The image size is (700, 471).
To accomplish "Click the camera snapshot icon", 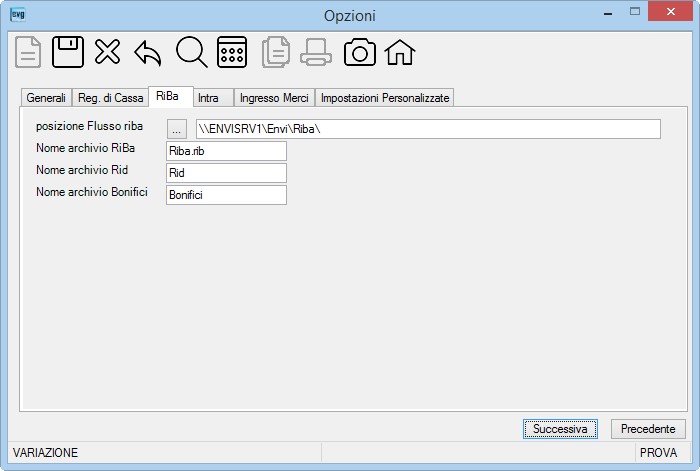I will pyautogui.click(x=360, y=52).
